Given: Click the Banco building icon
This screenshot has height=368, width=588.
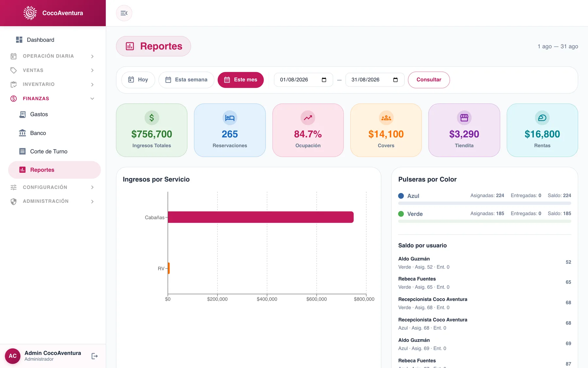Looking at the screenshot, I should pos(23,133).
